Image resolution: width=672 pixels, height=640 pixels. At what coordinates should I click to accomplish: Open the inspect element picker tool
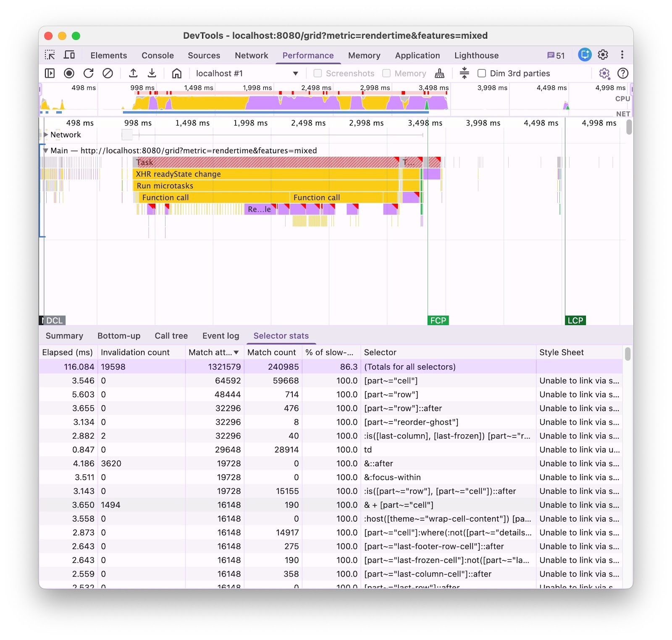coord(50,55)
